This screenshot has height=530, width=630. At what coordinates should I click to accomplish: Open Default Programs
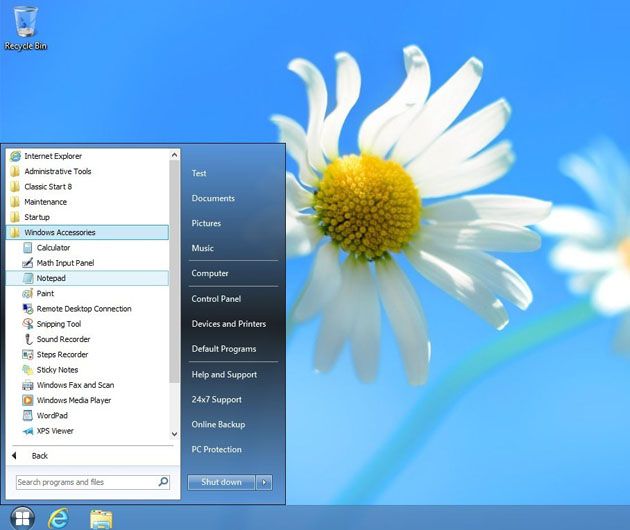pyautogui.click(x=224, y=349)
